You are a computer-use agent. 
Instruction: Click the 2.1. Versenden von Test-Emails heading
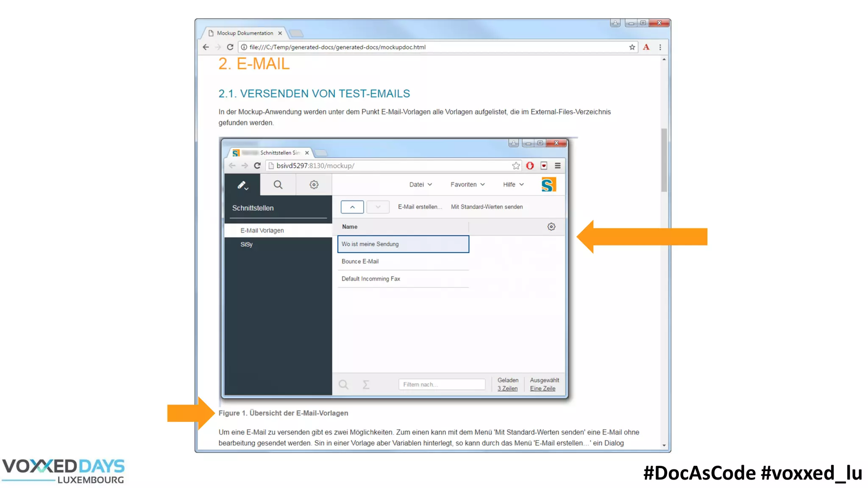314,94
